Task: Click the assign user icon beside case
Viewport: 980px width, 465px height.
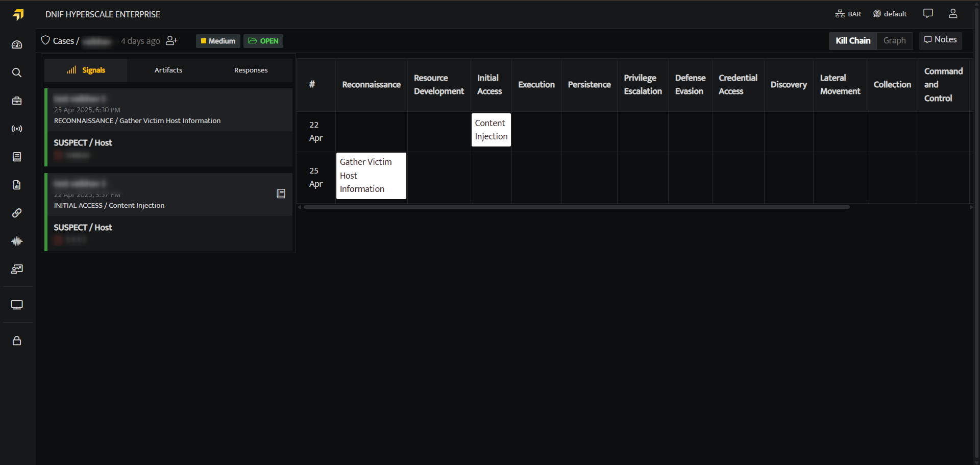Action: (171, 41)
